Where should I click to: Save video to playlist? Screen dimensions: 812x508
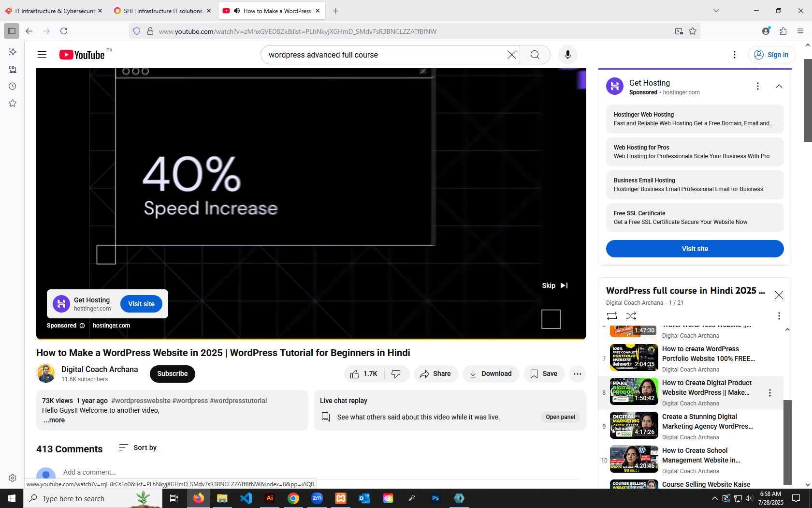[x=544, y=374]
